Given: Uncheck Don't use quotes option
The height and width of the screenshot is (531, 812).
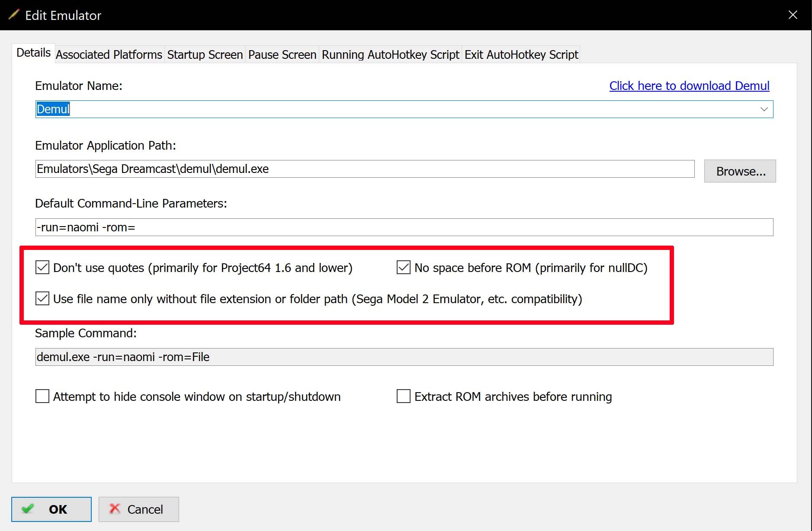Looking at the screenshot, I should click(42, 268).
